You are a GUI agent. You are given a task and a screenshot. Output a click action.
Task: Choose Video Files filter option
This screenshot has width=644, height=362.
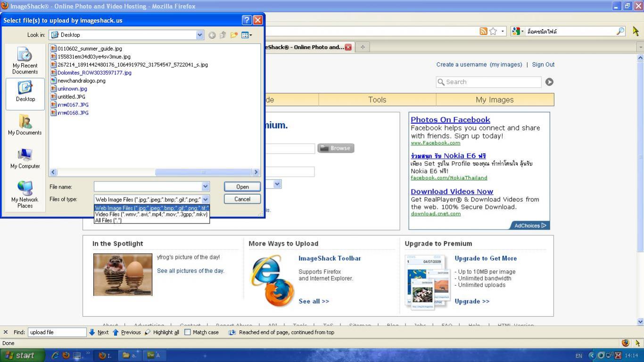point(151,214)
